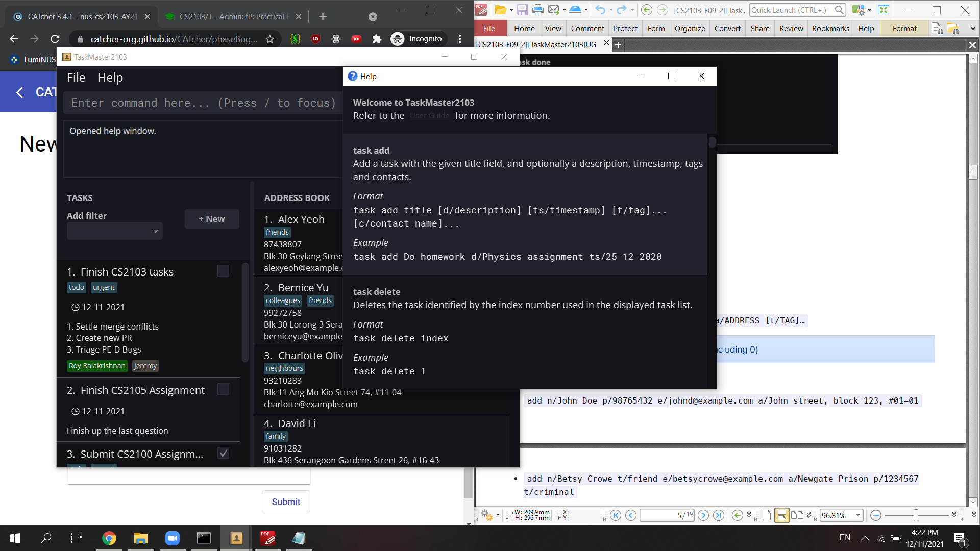Open the Bookmarks ribbon tab

(830, 29)
